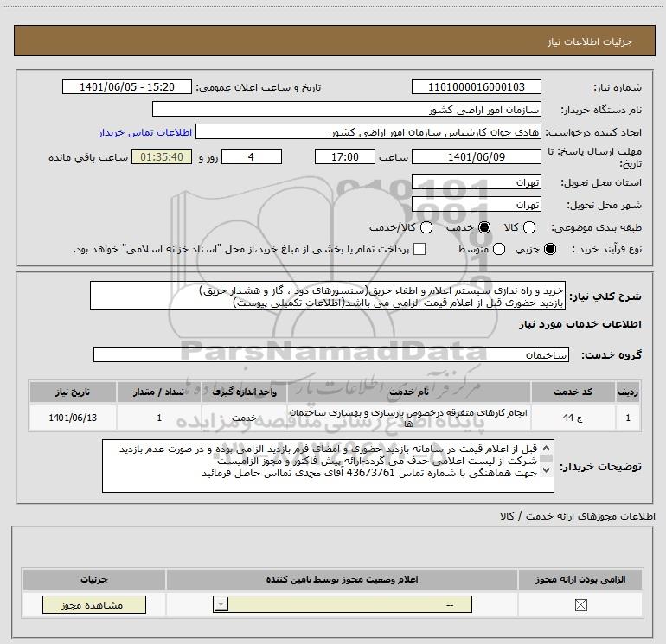The width and height of the screenshot is (666, 644).
Task: Select the کالا radio button
Action: click(x=529, y=227)
